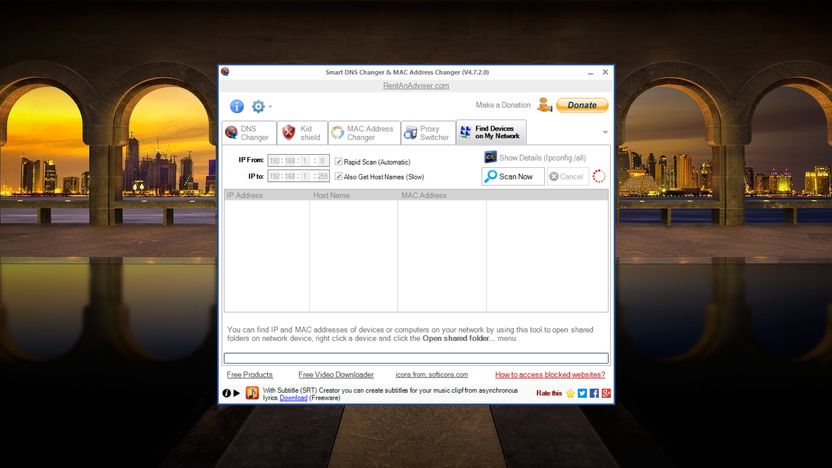Sort by the MAC Address column header

[442, 195]
